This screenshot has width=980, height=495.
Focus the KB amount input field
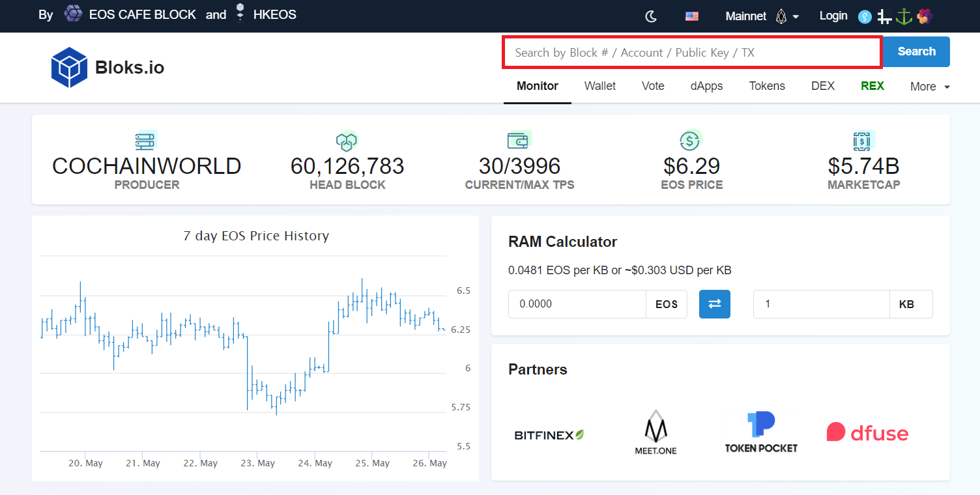point(821,304)
